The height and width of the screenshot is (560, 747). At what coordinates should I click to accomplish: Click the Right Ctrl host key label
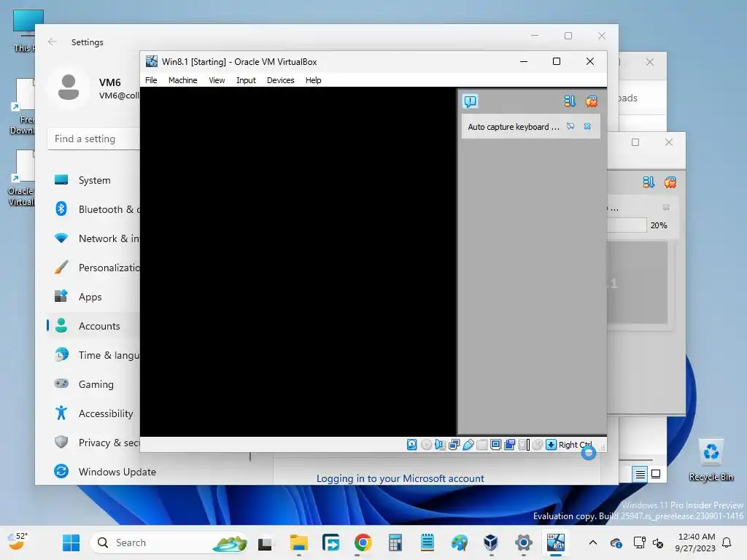(575, 444)
